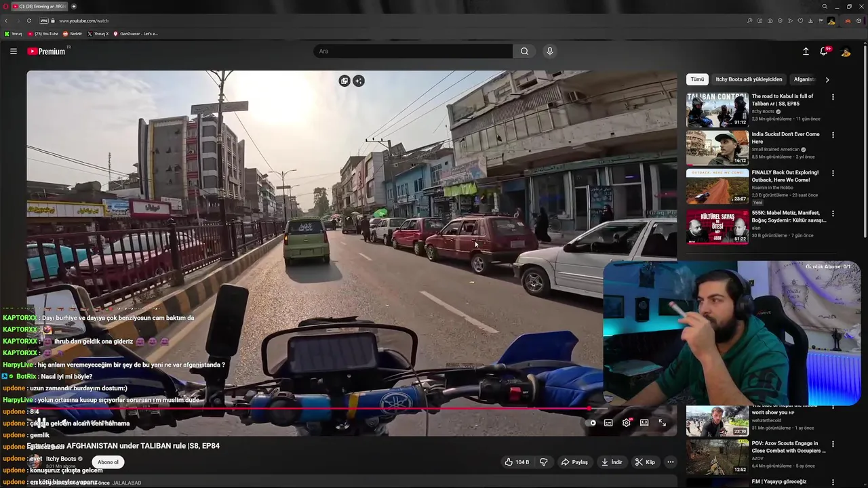The width and height of the screenshot is (868, 488).
Task: Open options for POV: Azov Scouts video
Action: (x=833, y=444)
